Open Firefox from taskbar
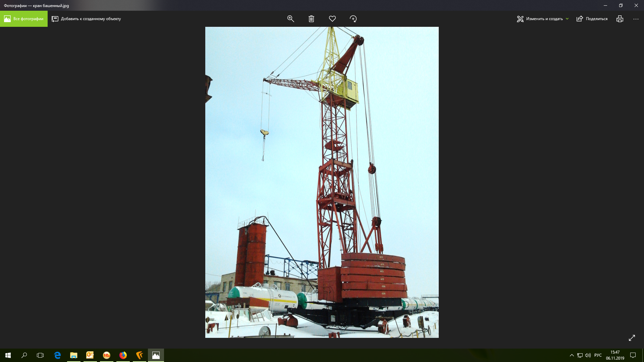 123,355
